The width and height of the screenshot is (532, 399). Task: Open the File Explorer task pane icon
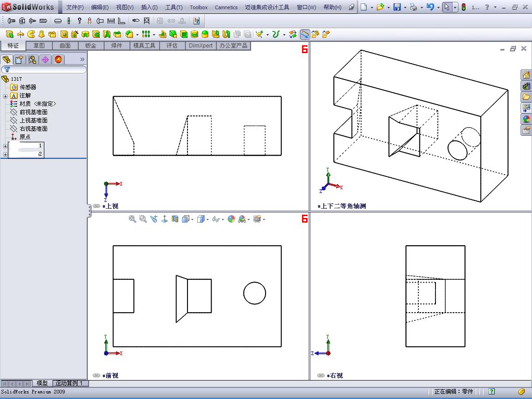pyautogui.click(x=526, y=97)
